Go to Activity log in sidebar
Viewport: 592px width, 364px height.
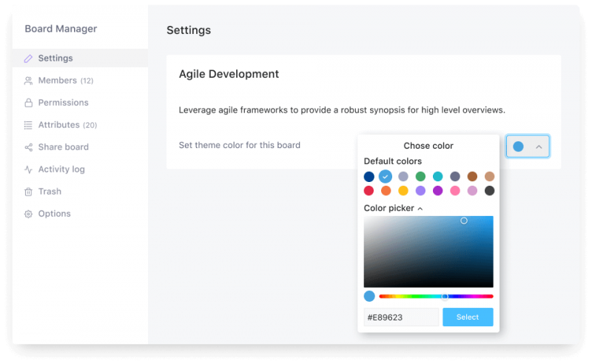click(61, 169)
